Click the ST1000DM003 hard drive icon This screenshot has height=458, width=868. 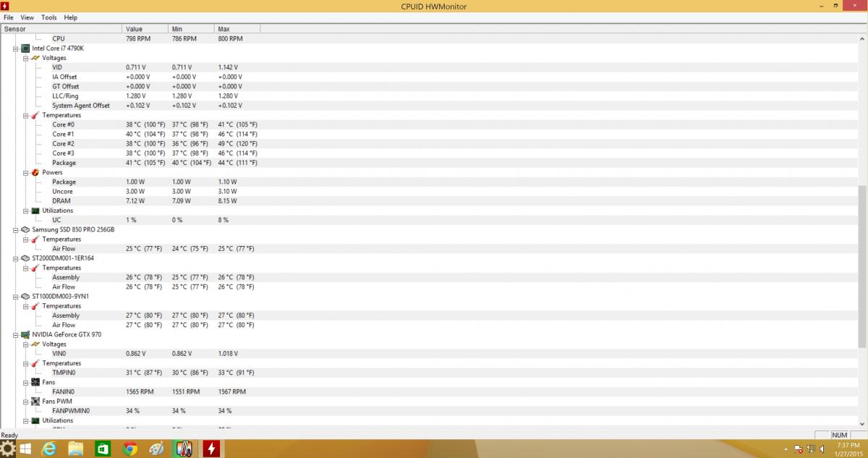click(x=25, y=297)
